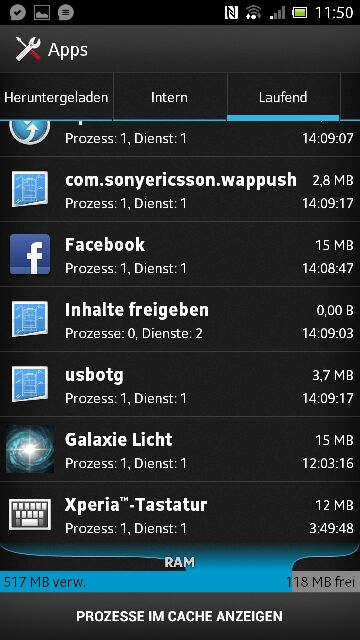Viewport: 360px width, 640px height.
Task: Switch to the Heruntergeladen tab
Action: click(56, 97)
